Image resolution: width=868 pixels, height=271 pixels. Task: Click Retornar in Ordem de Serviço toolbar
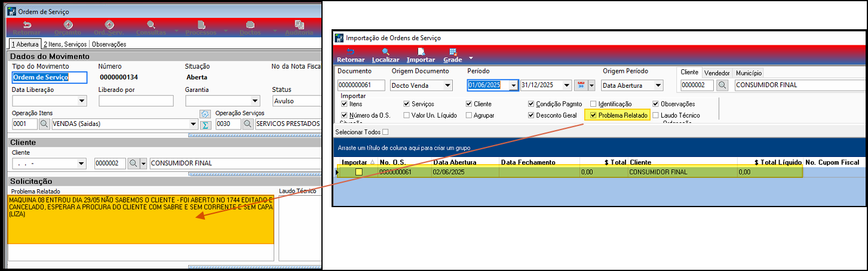[27, 27]
